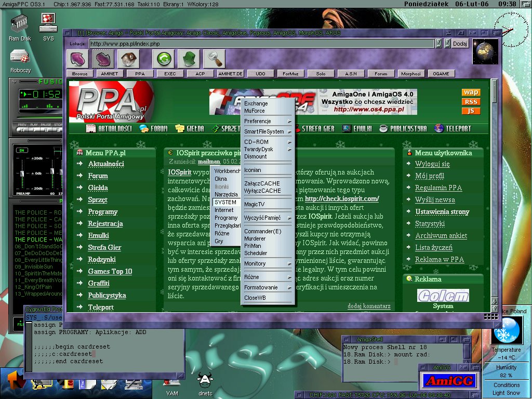This screenshot has height=399, width=532.
Task: Expand the Monitory submenu
Action: click(x=268, y=263)
